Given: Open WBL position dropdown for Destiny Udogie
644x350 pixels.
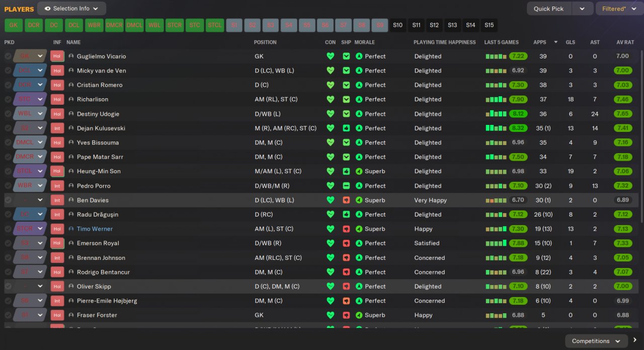Looking at the screenshot, I should coord(30,114).
